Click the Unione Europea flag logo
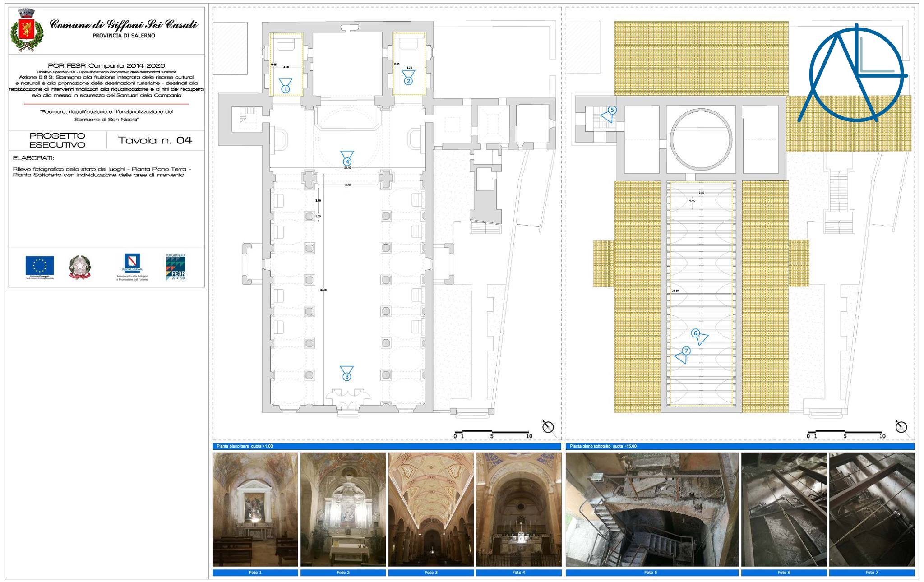Image resolution: width=924 pixels, height=582 pixels. point(40,266)
